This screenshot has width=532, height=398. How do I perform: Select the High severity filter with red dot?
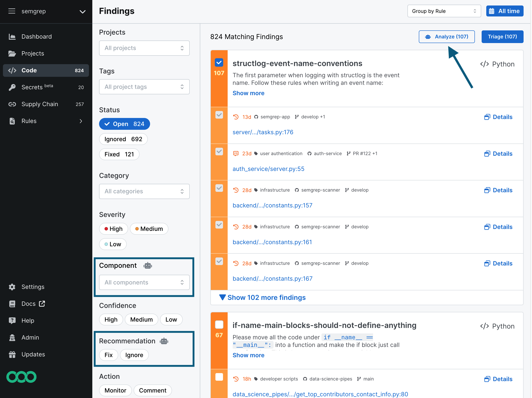click(x=113, y=229)
